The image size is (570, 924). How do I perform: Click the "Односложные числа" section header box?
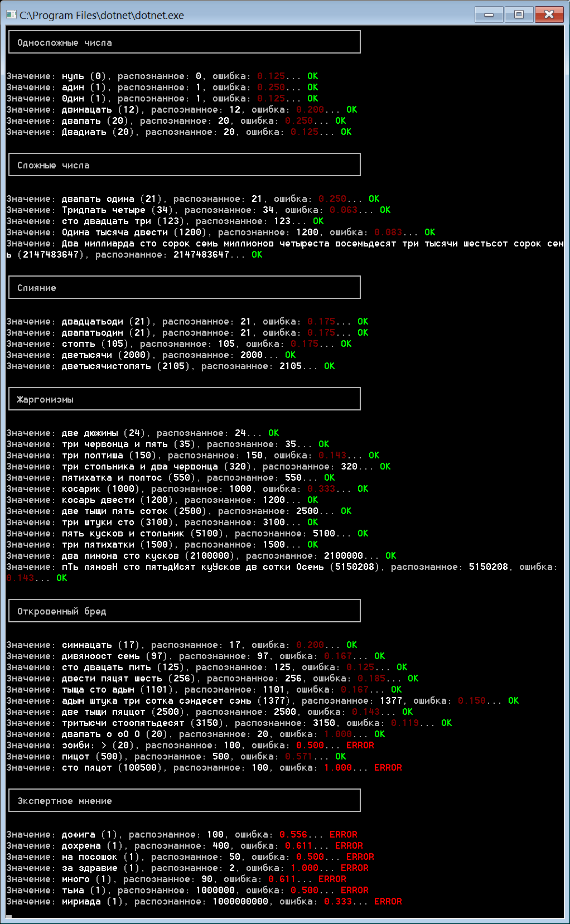[x=184, y=42]
